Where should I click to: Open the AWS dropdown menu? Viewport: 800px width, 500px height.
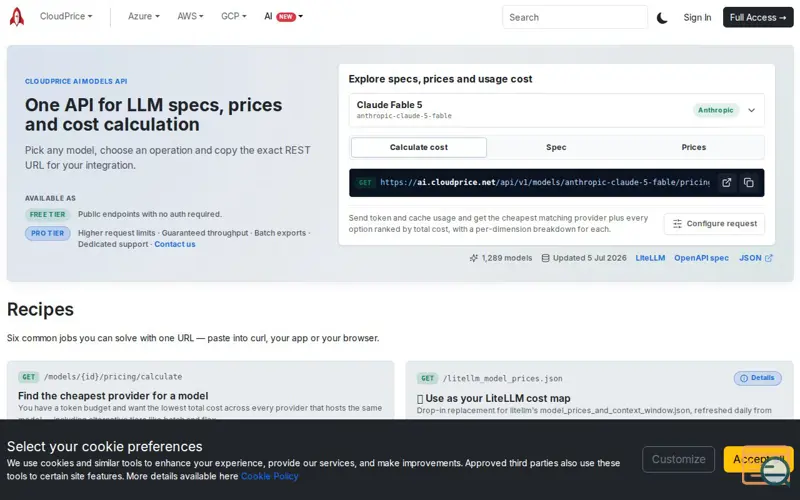click(x=190, y=16)
